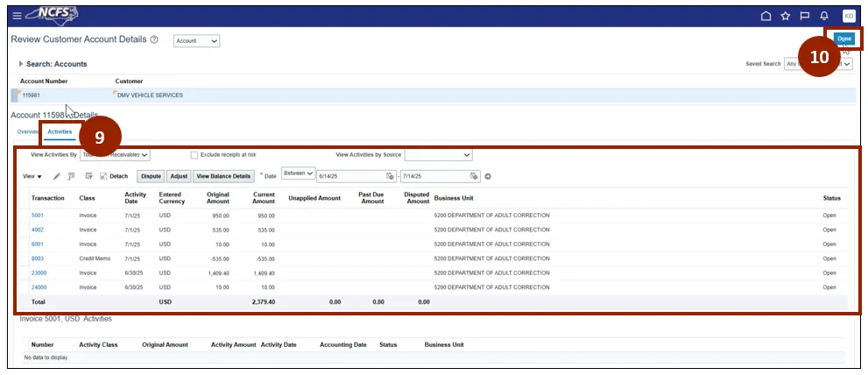The width and height of the screenshot is (868, 375).
Task: Open the end date calendar picker
Action: tap(475, 176)
